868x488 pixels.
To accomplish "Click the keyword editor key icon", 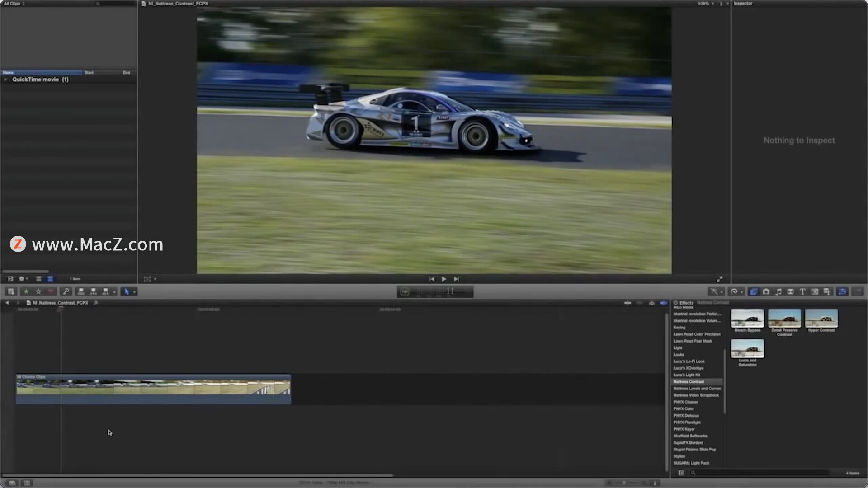I will [x=66, y=292].
